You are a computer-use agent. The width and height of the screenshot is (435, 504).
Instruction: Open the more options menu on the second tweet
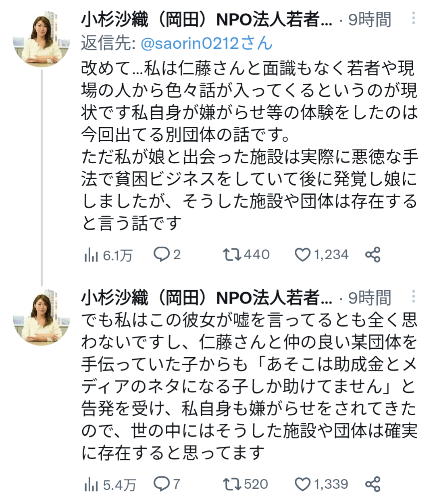pos(414,297)
